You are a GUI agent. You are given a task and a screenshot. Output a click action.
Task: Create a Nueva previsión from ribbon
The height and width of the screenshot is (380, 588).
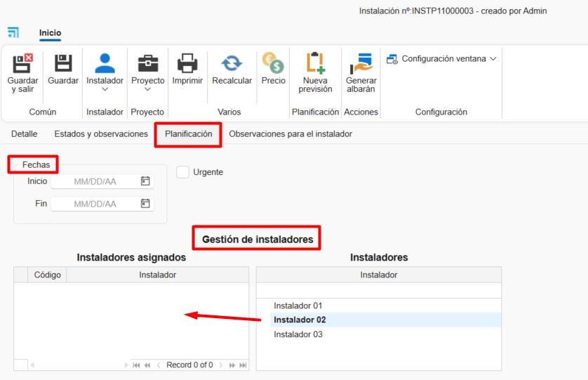tap(315, 63)
